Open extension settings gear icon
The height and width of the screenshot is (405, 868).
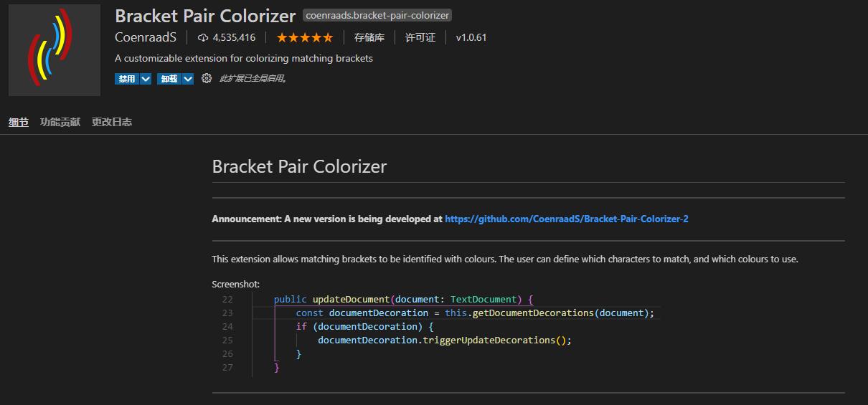coord(207,78)
